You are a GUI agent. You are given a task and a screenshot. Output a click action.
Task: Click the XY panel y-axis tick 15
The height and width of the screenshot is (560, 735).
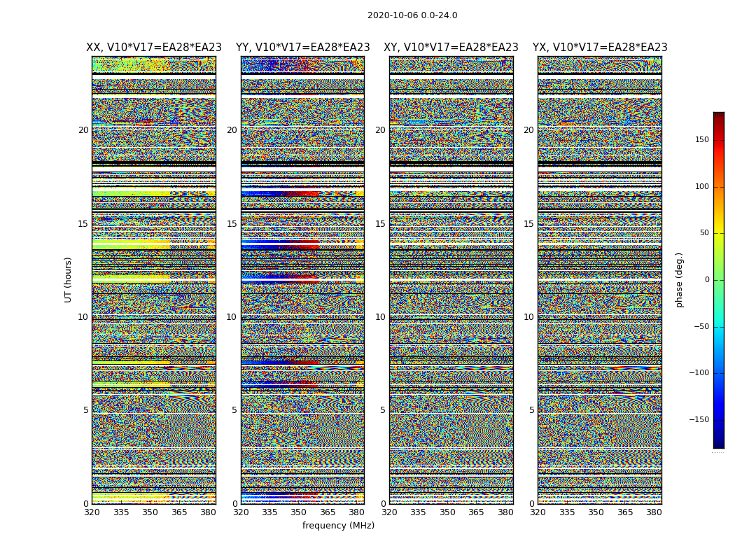coord(380,223)
